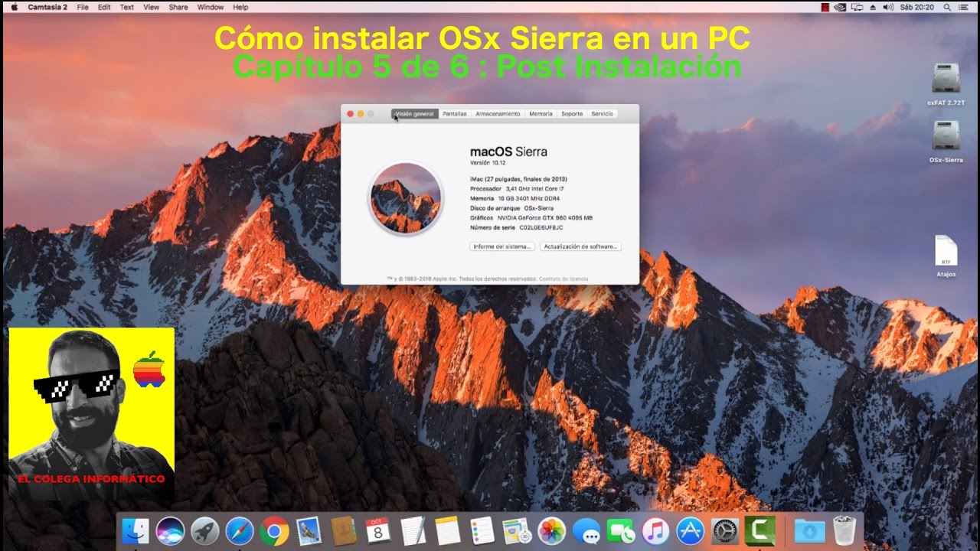
Task: Open the App Store from the dock
Action: point(691,531)
